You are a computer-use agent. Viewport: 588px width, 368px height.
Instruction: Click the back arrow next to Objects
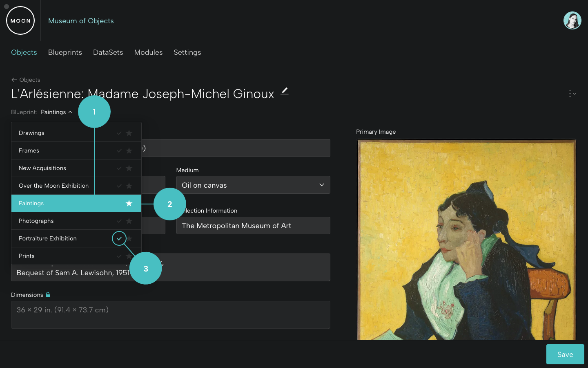coord(14,80)
